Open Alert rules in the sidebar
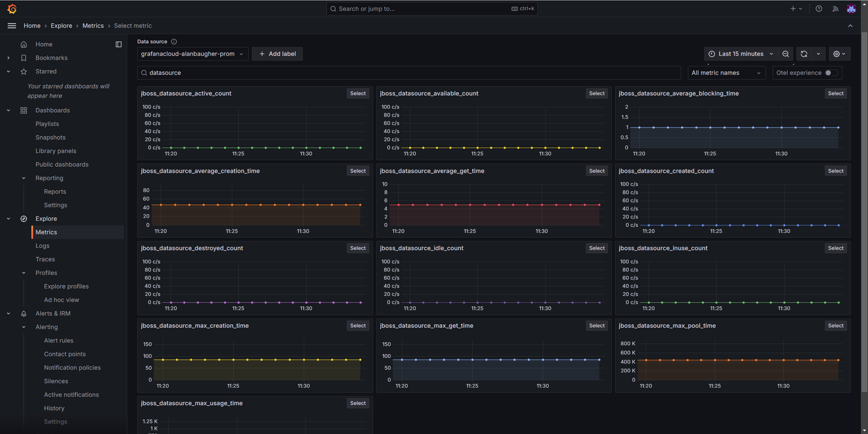The image size is (868, 434). [59, 341]
